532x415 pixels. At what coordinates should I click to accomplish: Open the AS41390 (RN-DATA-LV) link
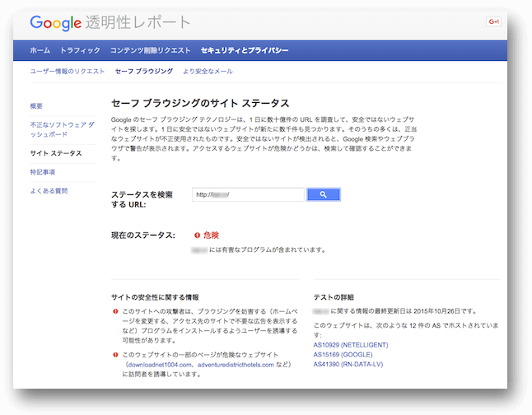[348, 364]
